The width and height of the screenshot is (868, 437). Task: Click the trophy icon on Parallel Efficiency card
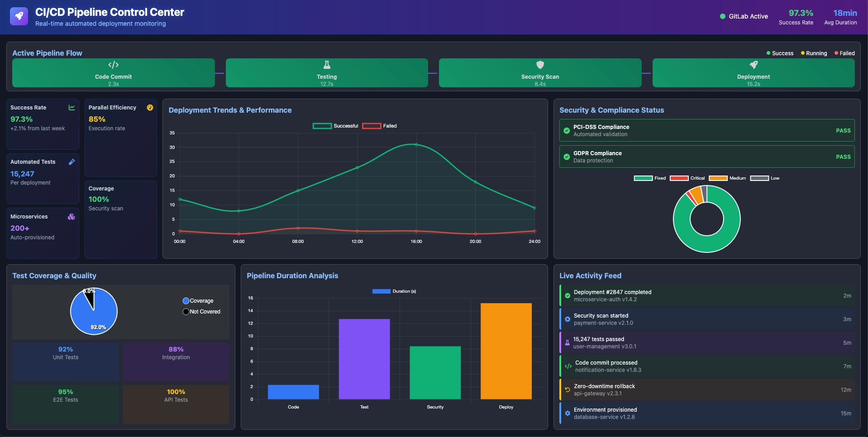coord(150,108)
